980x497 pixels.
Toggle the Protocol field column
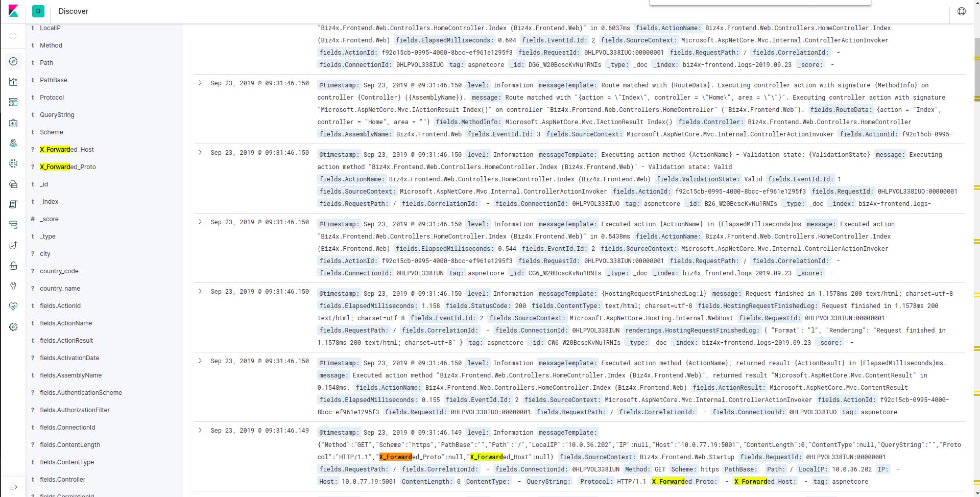pos(53,97)
